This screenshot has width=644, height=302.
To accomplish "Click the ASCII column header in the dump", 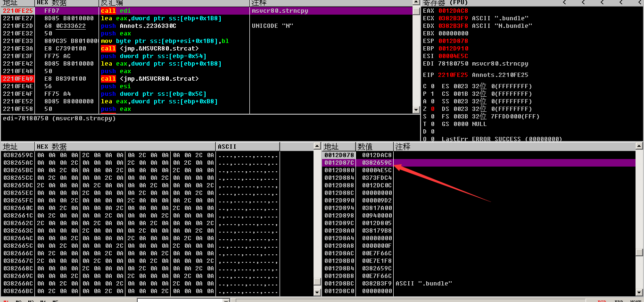I will [227, 147].
